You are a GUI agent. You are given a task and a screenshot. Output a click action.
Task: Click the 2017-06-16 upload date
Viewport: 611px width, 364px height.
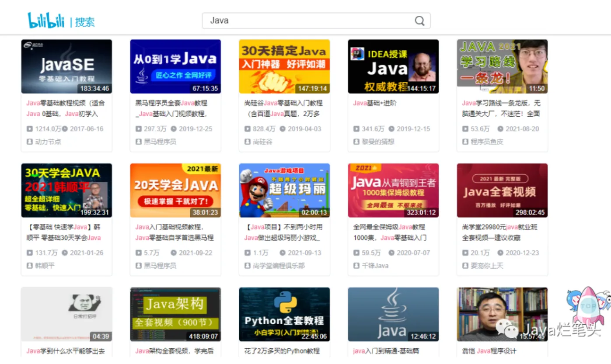87,129
